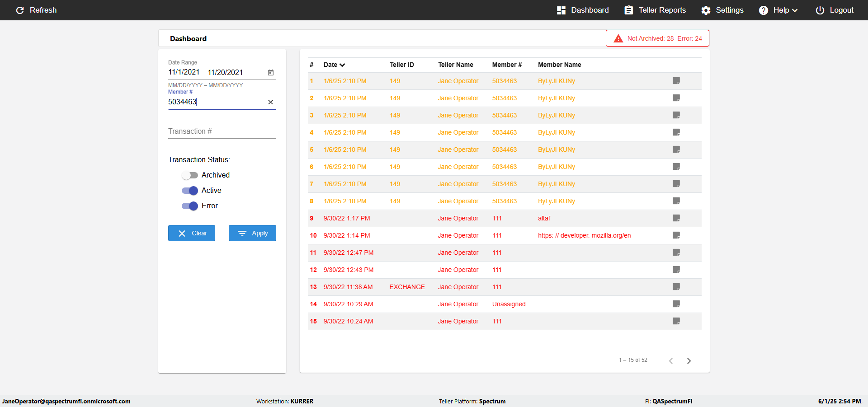This screenshot has height=407, width=868.
Task: Select member name 'altaf' cell
Action: (x=544, y=218)
